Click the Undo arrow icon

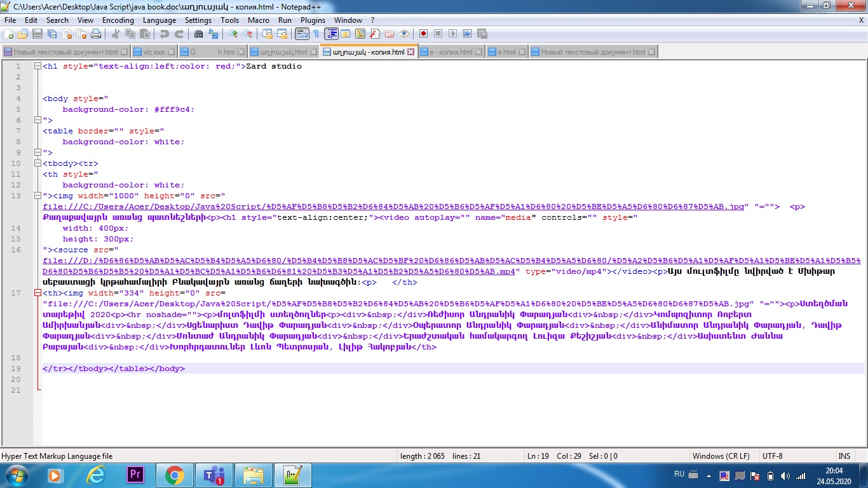(164, 34)
